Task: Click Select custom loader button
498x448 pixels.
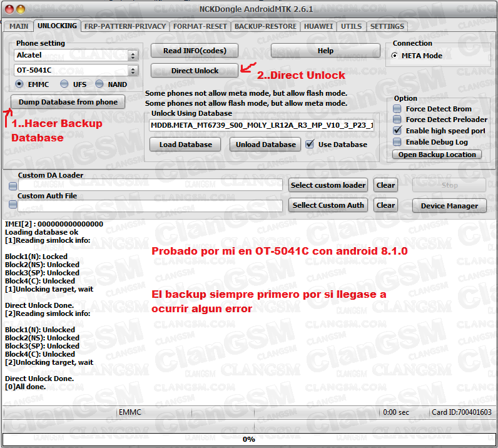Action: 328,185
